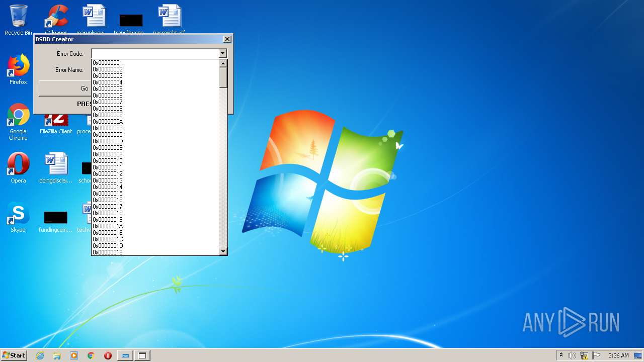
Task: Pick error code 0x00000010
Action: (x=156, y=161)
